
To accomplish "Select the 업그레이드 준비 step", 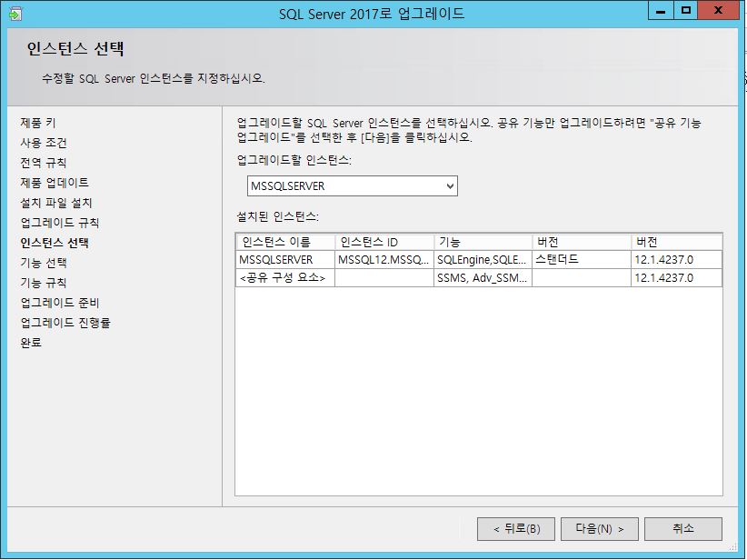I will (x=60, y=303).
